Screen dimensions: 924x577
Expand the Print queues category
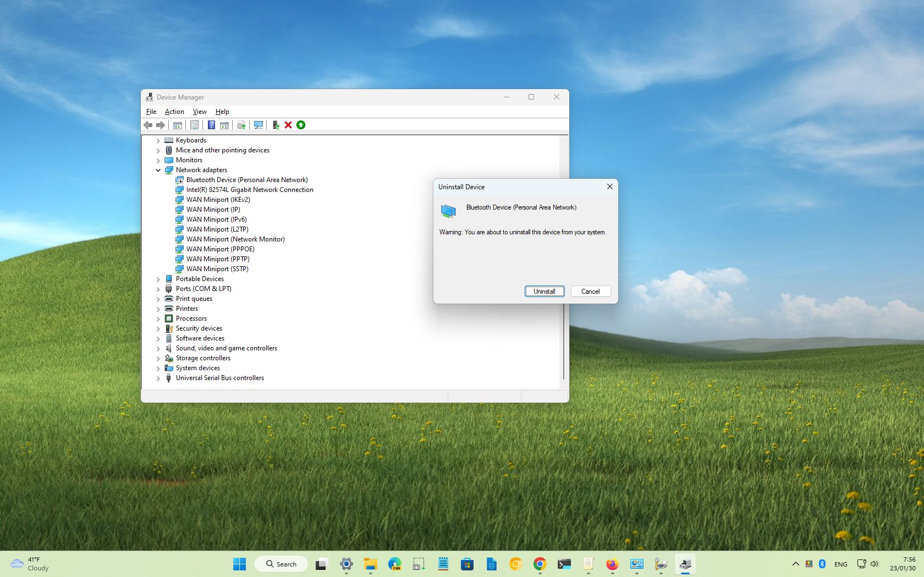pos(158,299)
